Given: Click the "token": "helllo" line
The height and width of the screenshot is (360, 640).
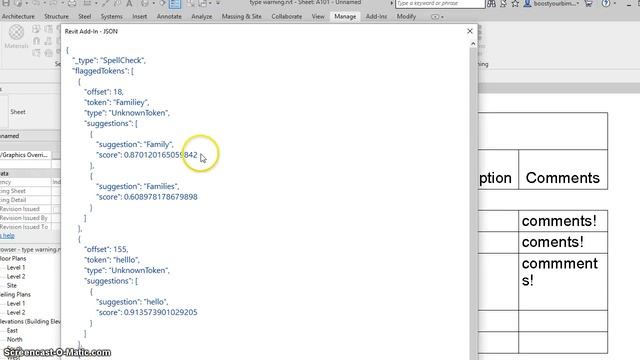Looking at the screenshot, I should pos(111,260).
